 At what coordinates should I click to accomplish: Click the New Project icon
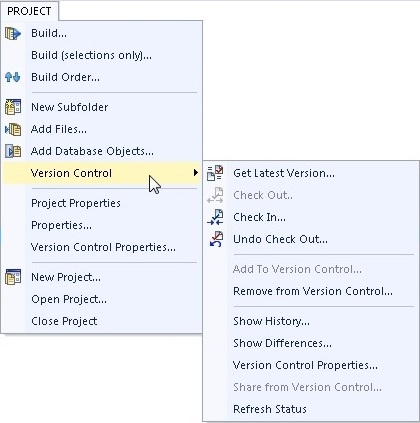pos(13,277)
